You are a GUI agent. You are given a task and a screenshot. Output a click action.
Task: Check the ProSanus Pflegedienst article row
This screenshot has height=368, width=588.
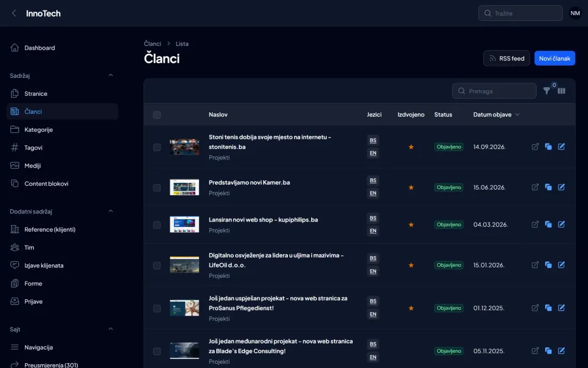point(157,309)
